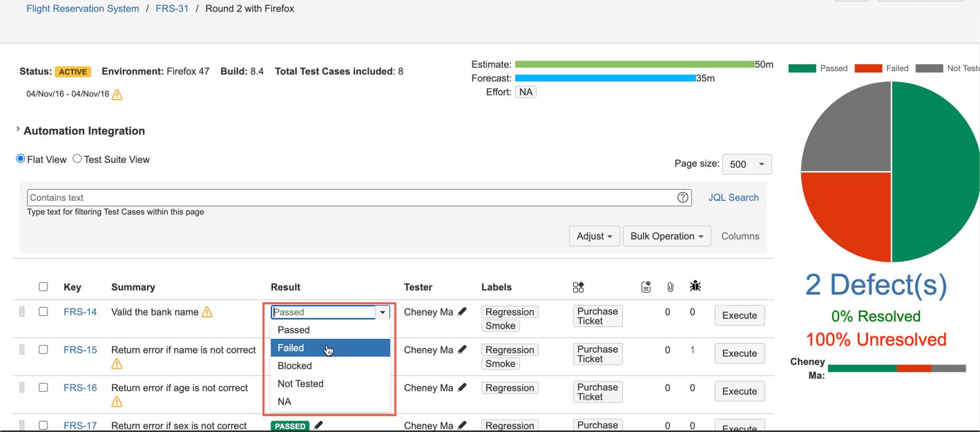Screen dimensions: 980x432
Task: Click the defects bug column icon
Action: [695, 286]
